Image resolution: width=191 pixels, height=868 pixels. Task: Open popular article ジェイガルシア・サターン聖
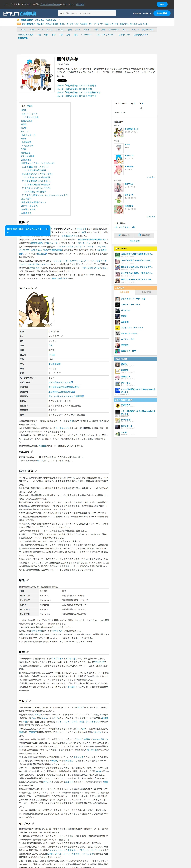[133, 299]
